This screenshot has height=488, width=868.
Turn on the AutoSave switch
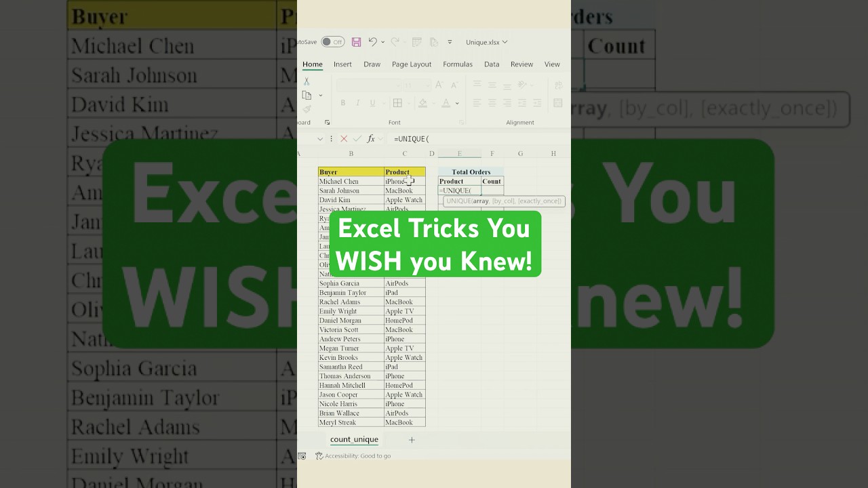[x=333, y=42]
